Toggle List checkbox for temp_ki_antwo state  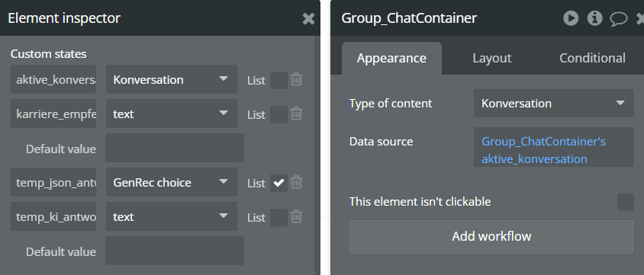pyautogui.click(x=279, y=217)
